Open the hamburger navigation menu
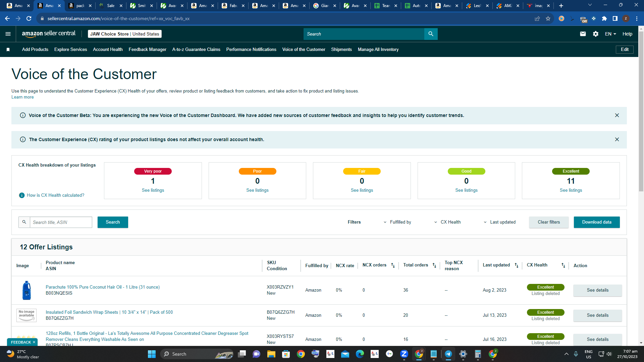Image resolution: width=644 pixels, height=362 pixels. [x=8, y=34]
